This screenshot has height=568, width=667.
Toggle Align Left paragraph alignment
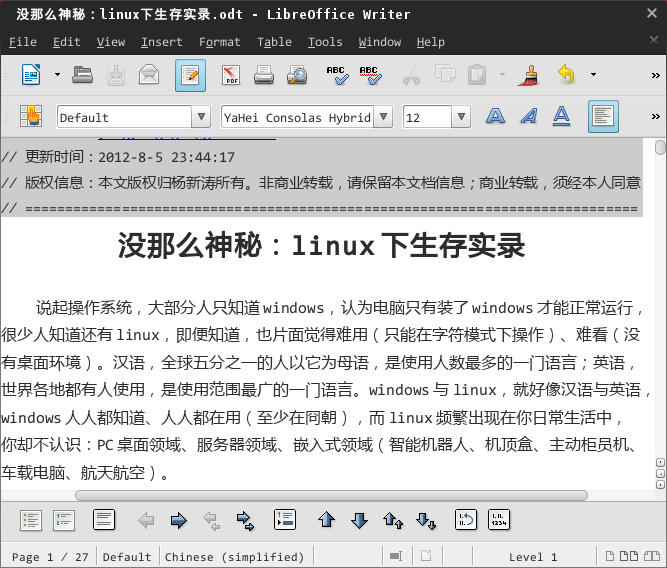coord(603,117)
